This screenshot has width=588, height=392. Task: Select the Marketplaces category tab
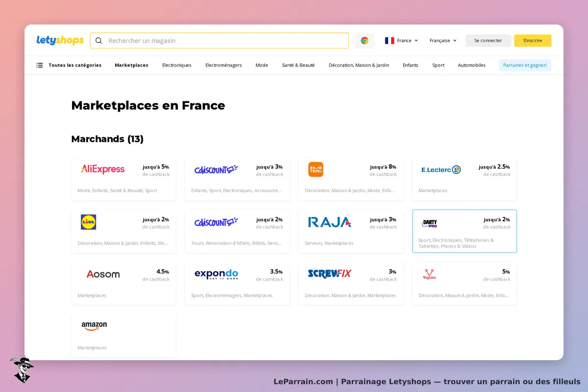pos(131,65)
